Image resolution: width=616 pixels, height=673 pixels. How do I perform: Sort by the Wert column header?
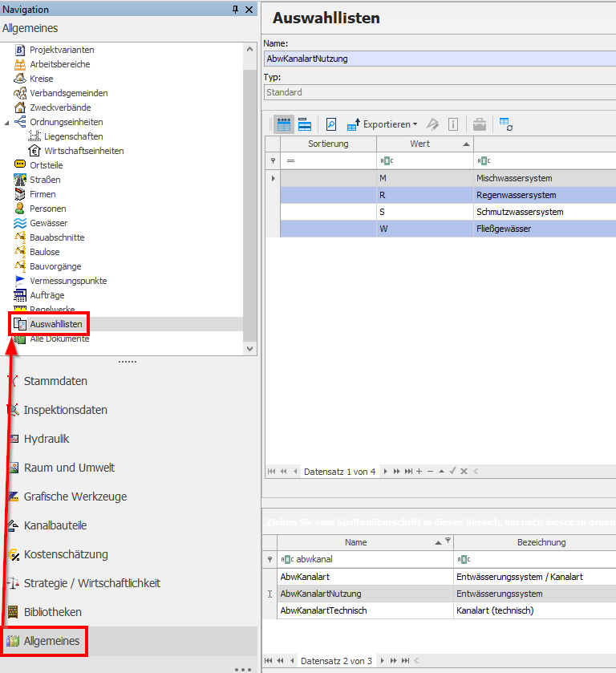tap(419, 144)
